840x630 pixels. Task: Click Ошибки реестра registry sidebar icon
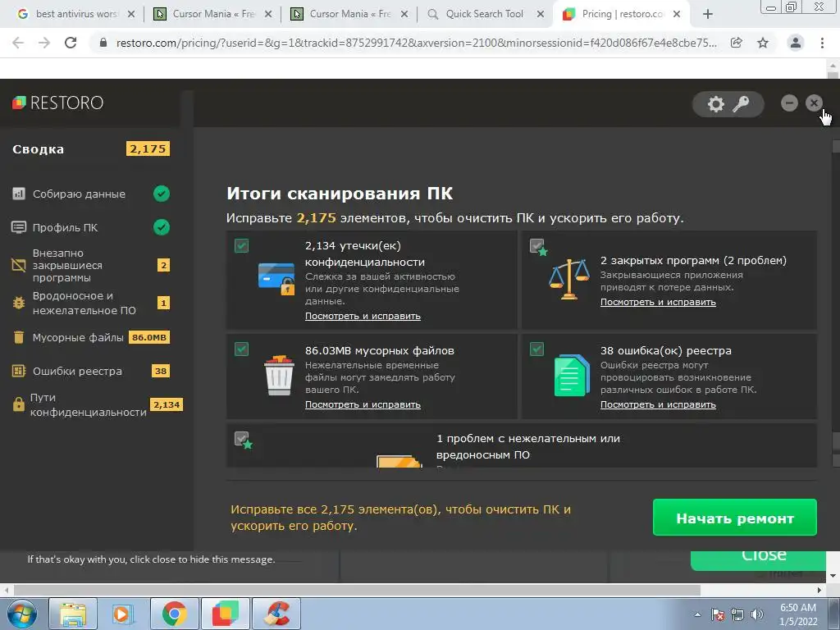tap(19, 371)
